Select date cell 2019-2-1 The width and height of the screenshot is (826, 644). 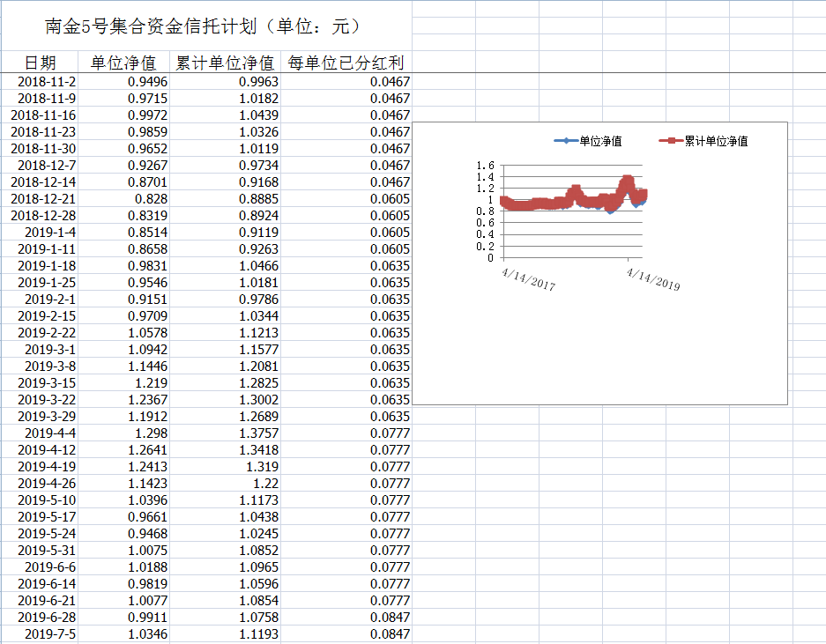point(40,299)
